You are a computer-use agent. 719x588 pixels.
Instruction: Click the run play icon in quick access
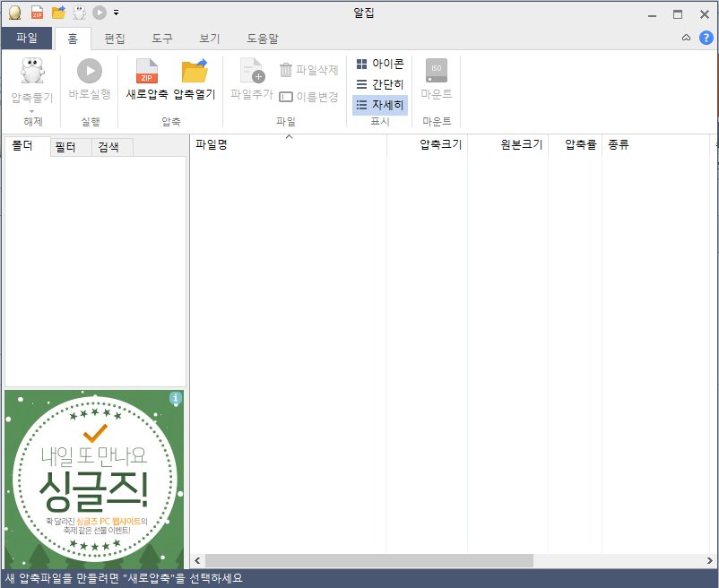pyautogui.click(x=100, y=13)
